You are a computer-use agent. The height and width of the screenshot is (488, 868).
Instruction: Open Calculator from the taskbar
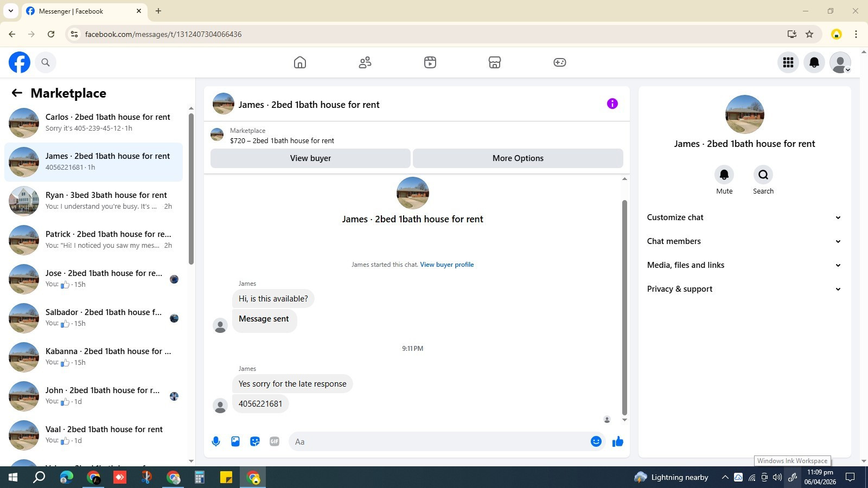pos(200,477)
